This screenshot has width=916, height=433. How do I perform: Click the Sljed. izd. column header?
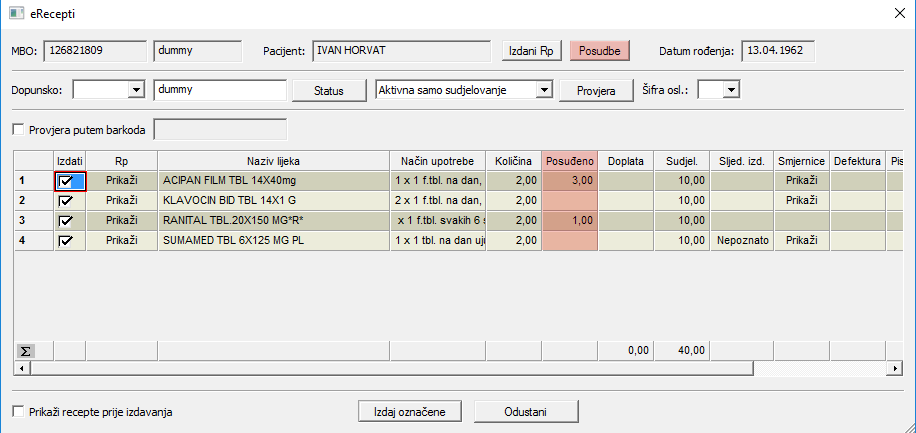pos(741,161)
